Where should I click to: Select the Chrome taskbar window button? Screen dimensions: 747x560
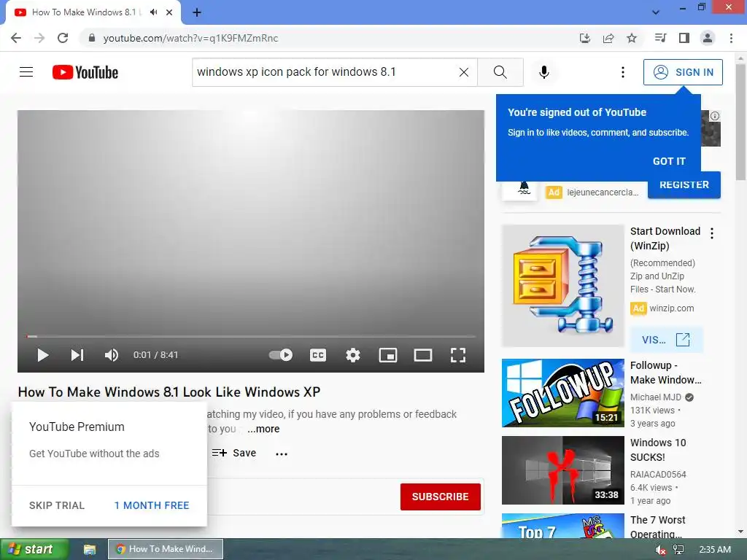(x=166, y=549)
